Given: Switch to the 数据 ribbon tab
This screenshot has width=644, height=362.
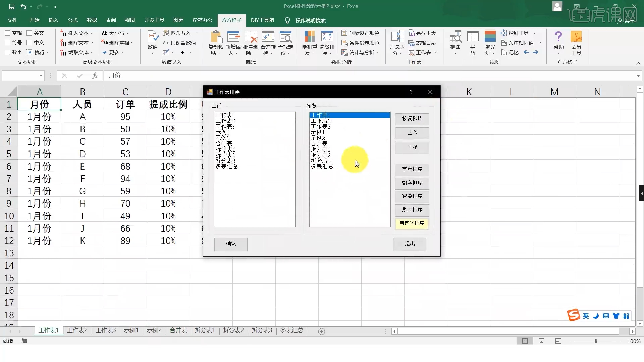Looking at the screenshot, I should click(x=92, y=20).
